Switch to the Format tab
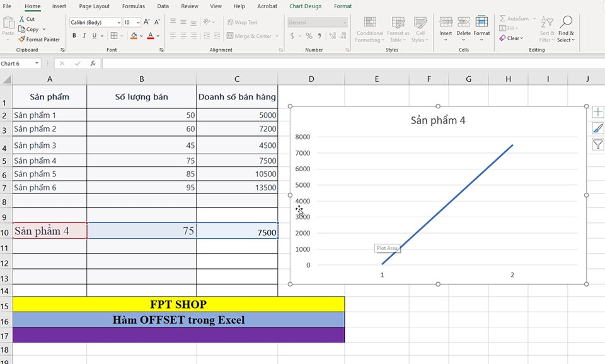The width and height of the screenshot is (605, 364). coord(343,6)
